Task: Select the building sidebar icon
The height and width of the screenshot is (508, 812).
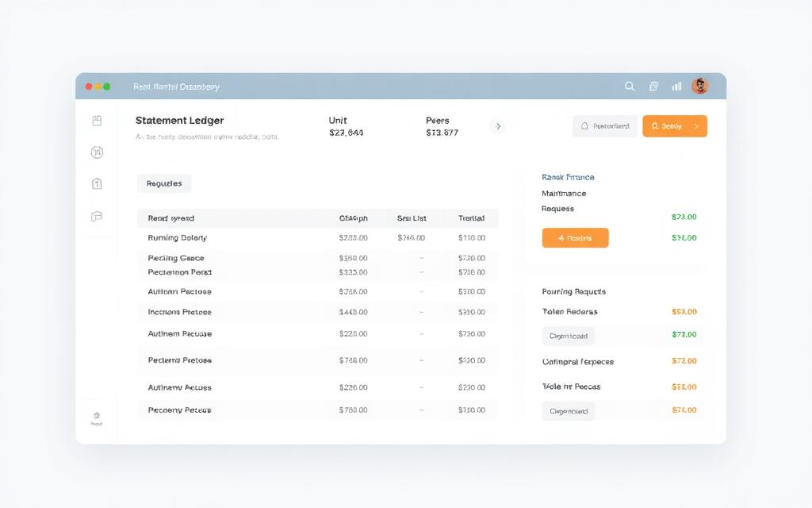Action: point(97,183)
